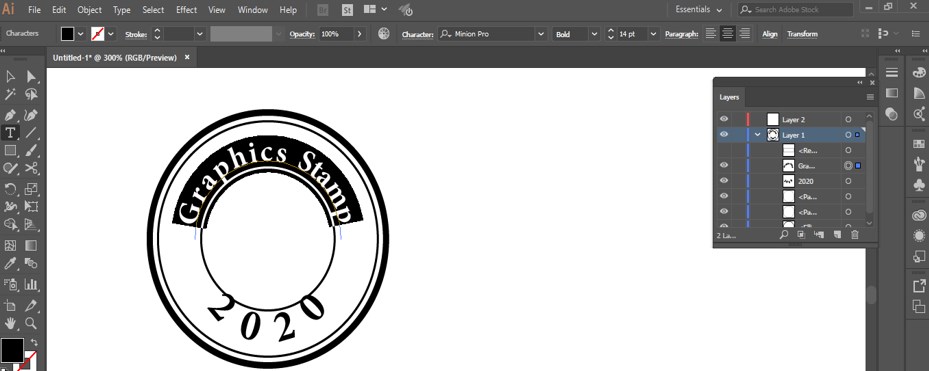The image size is (929, 371).
Task: Select the Rectangle tool
Action: (10, 151)
